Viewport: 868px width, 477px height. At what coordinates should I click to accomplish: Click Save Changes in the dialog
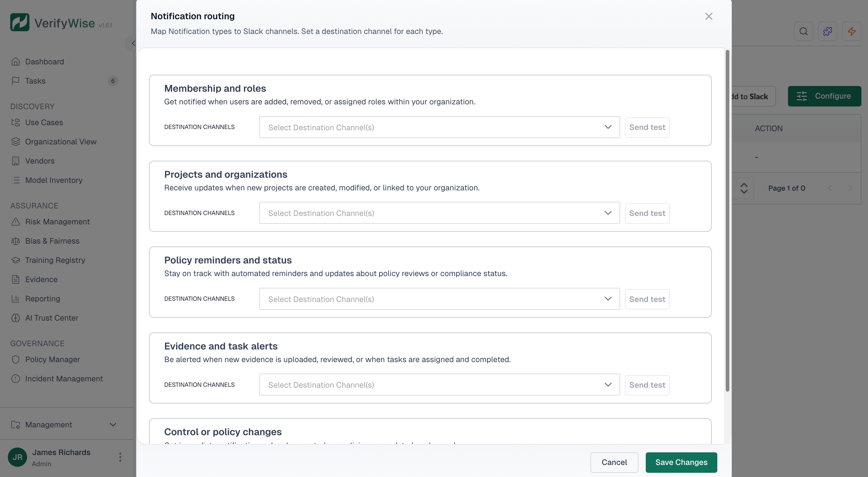tap(681, 462)
